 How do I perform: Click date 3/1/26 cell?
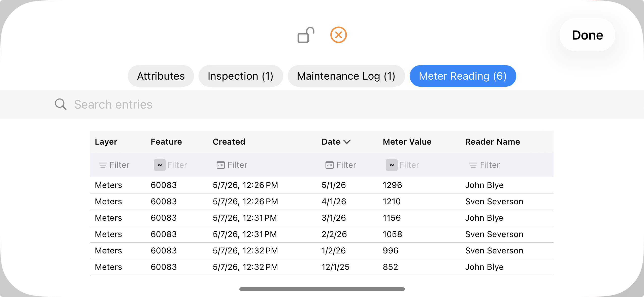(x=334, y=218)
